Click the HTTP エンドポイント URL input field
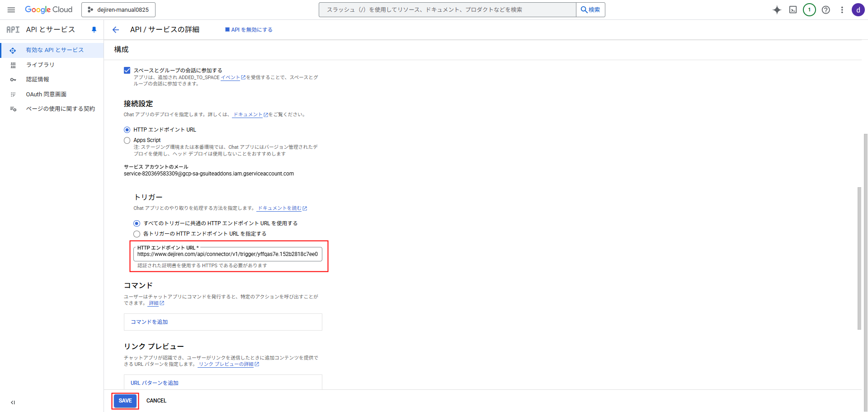The width and height of the screenshot is (868, 412). point(227,254)
